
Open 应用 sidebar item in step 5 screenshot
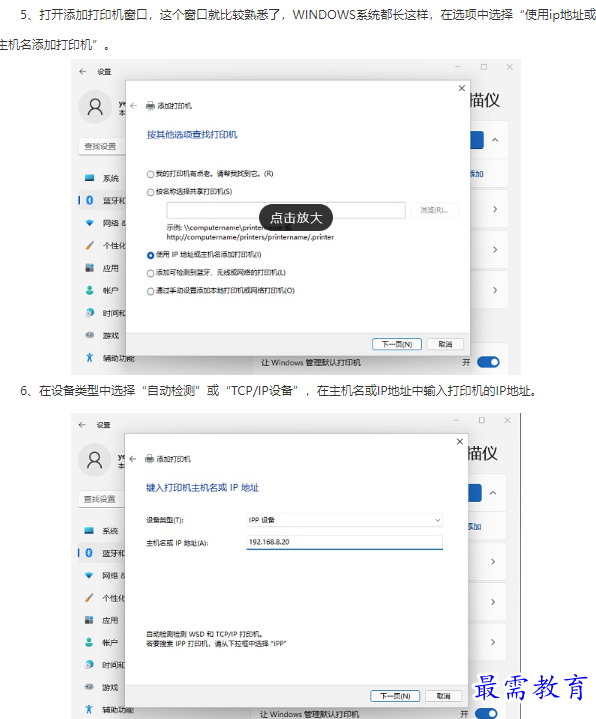[x=102, y=268]
